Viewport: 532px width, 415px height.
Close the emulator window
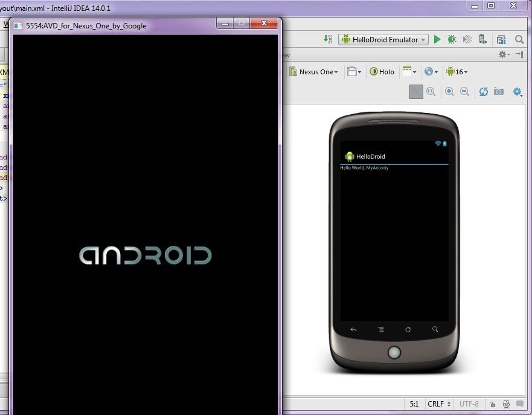pyautogui.click(x=264, y=23)
